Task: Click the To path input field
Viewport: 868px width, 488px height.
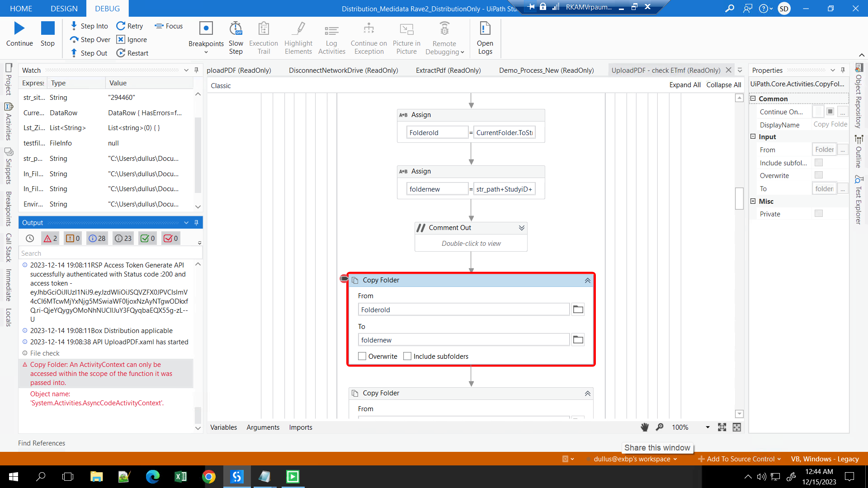Action: [463, 340]
